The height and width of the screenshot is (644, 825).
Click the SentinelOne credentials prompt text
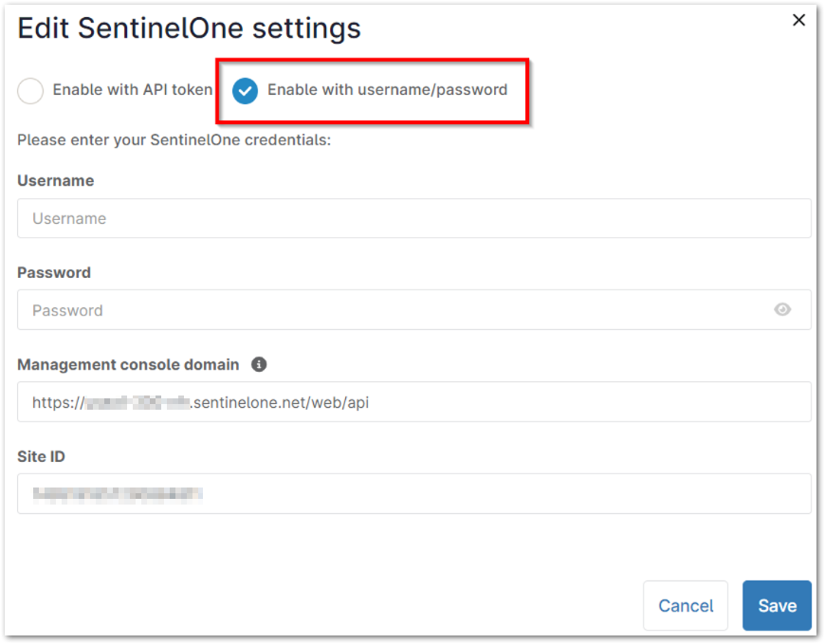pos(176,139)
